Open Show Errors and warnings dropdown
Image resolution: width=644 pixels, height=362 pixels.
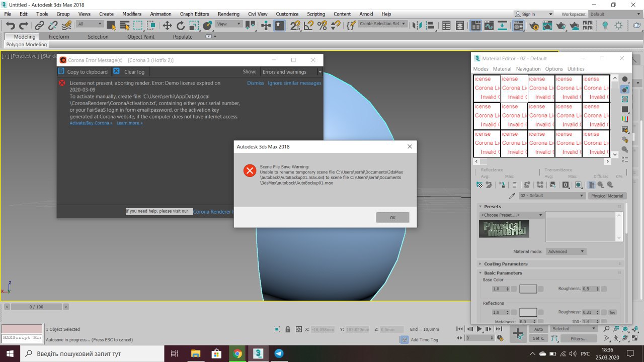point(291,72)
